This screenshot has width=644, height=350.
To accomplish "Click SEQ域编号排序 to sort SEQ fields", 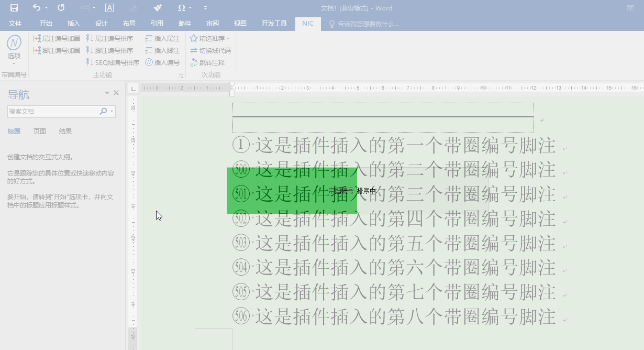I will (113, 62).
